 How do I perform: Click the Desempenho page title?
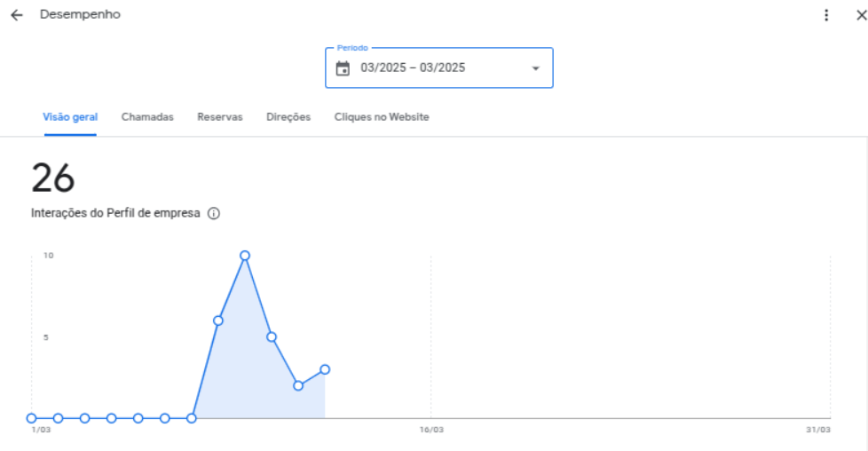[80, 14]
